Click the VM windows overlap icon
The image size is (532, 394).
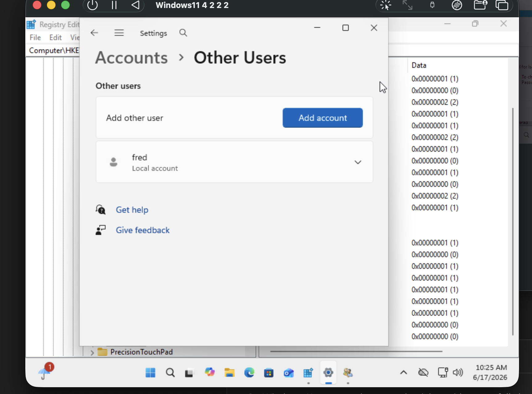(502, 5)
